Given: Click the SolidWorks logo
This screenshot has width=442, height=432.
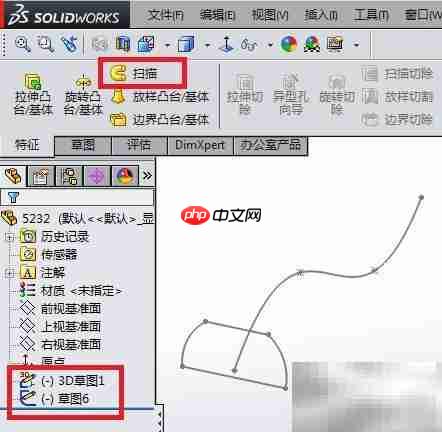Looking at the screenshot, I should (x=64, y=15).
